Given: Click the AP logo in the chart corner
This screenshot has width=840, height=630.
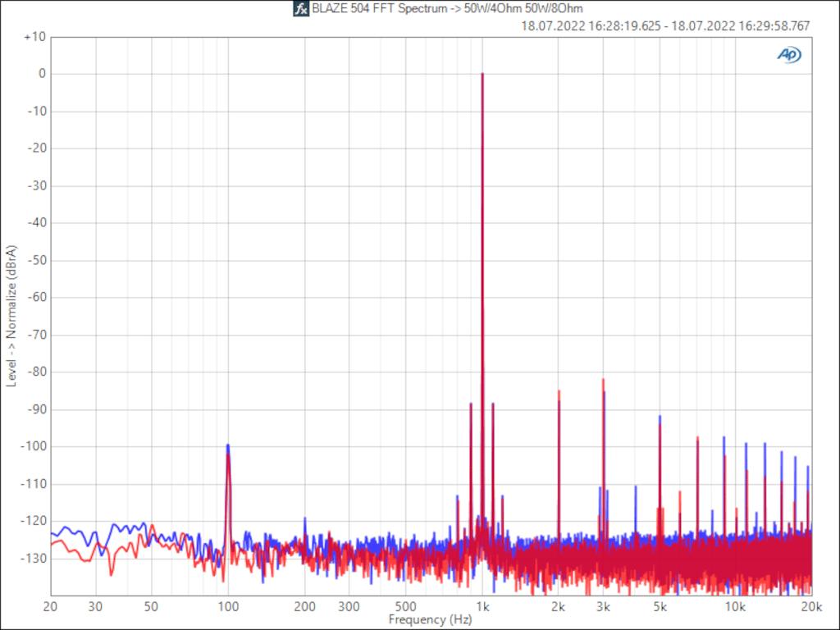Looking at the screenshot, I should click(788, 55).
